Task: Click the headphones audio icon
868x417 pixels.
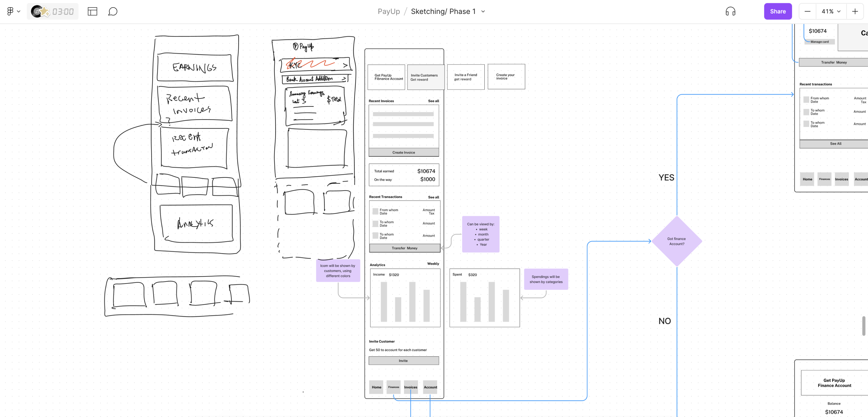Action: click(x=731, y=11)
